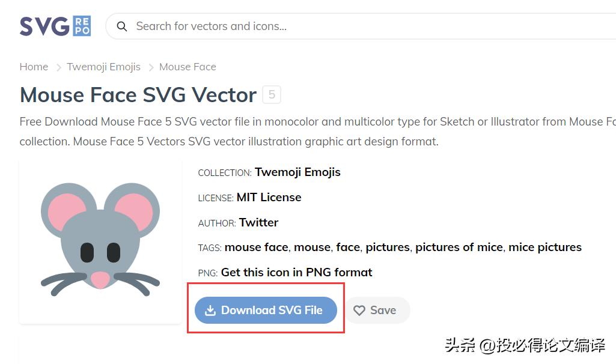Click the "pictures" tag link
Image resolution: width=616 pixels, height=364 pixels.
click(x=388, y=247)
